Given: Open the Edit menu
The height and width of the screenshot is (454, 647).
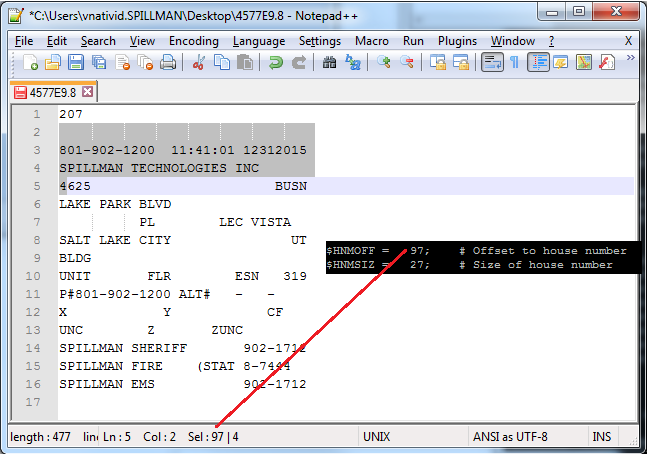Looking at the screenshot, I should [57, 41].
